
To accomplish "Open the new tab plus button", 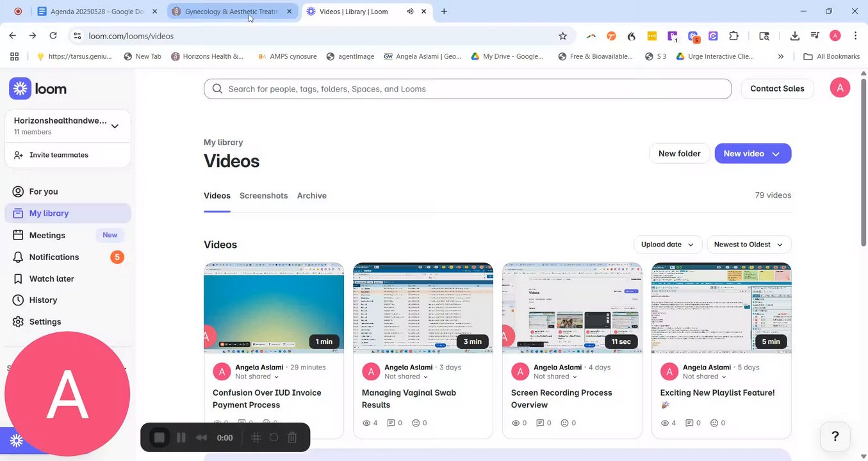I will pos(444,11).
